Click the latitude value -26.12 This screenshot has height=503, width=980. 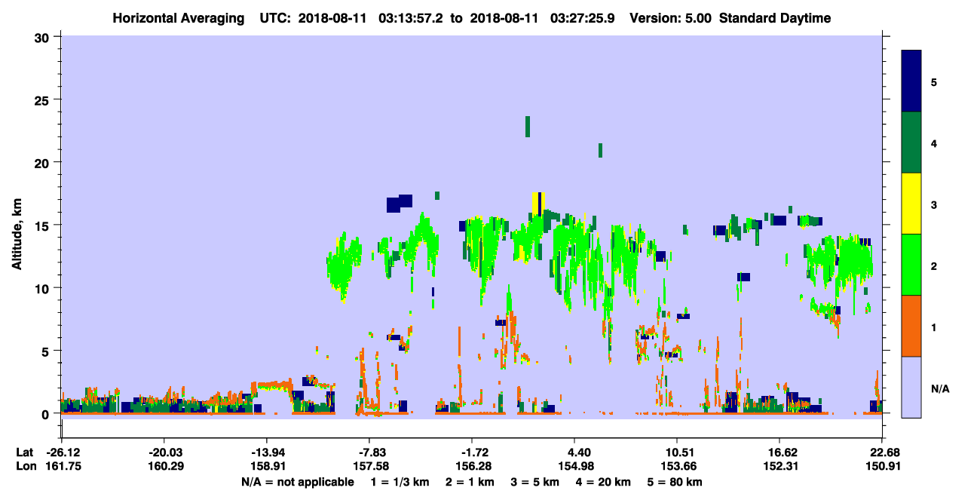click(62, 452)
